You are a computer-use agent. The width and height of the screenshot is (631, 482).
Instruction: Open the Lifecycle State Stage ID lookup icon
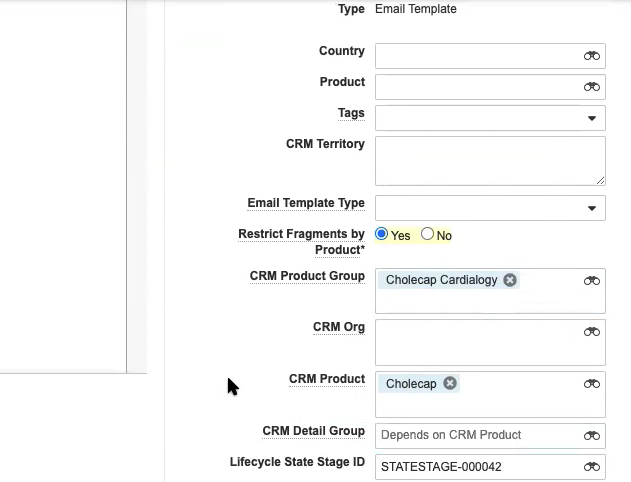[x=592, y=467]
